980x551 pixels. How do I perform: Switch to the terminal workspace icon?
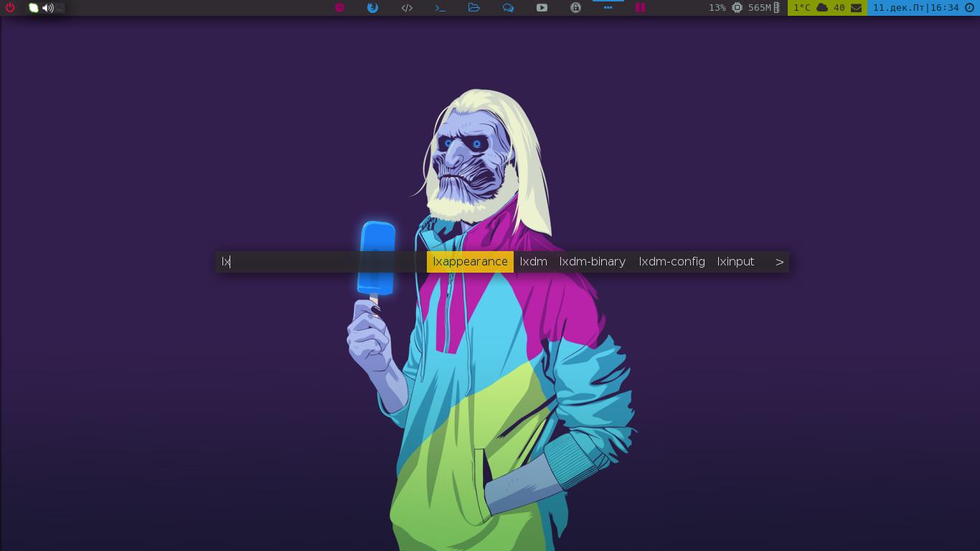coord(440,8)
